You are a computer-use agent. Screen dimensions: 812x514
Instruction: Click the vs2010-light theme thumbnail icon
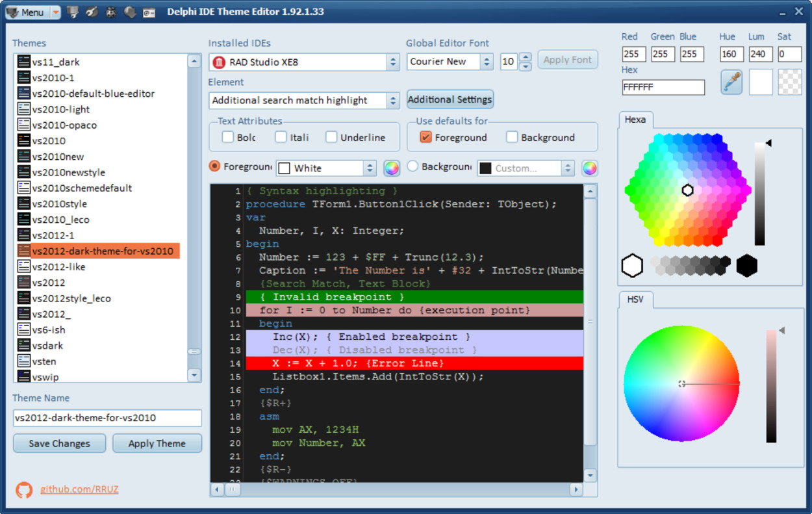click(24, 109)
